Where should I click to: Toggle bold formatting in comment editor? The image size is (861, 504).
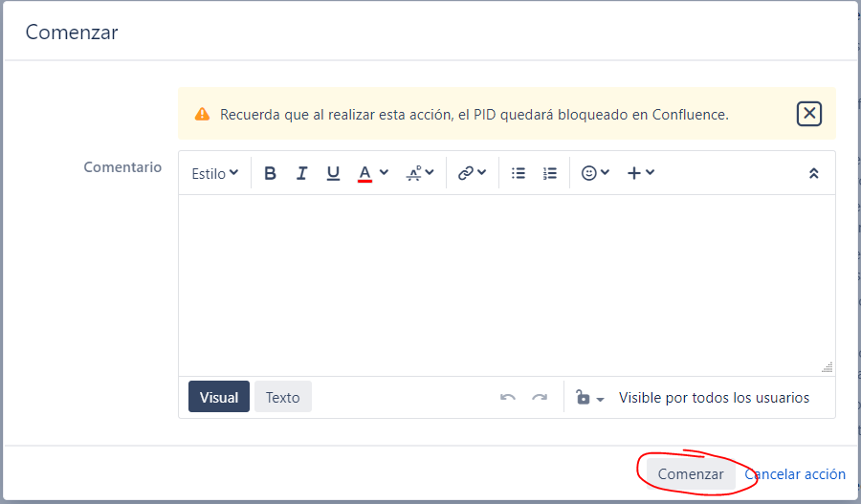pos(270,173)
